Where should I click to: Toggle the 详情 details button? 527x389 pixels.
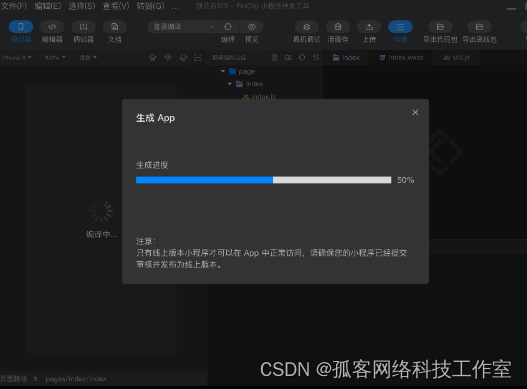[x=400, y=27]
